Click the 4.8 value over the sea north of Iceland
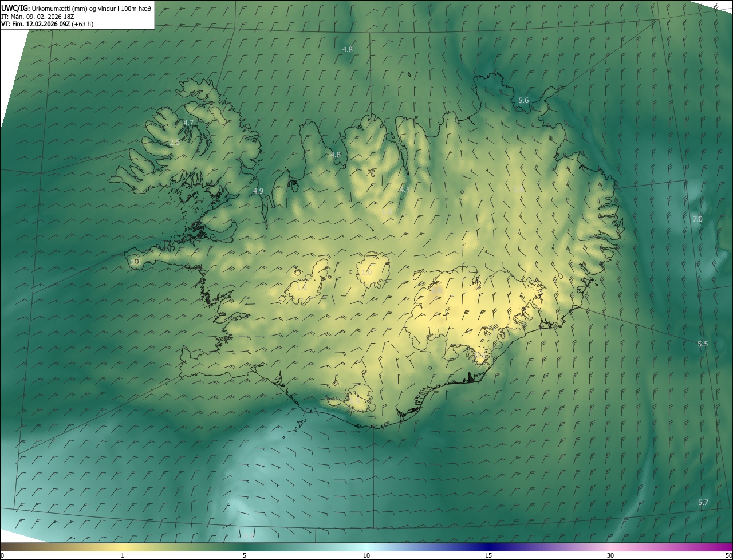Viewport: 733px width, 560px height. 348,49
